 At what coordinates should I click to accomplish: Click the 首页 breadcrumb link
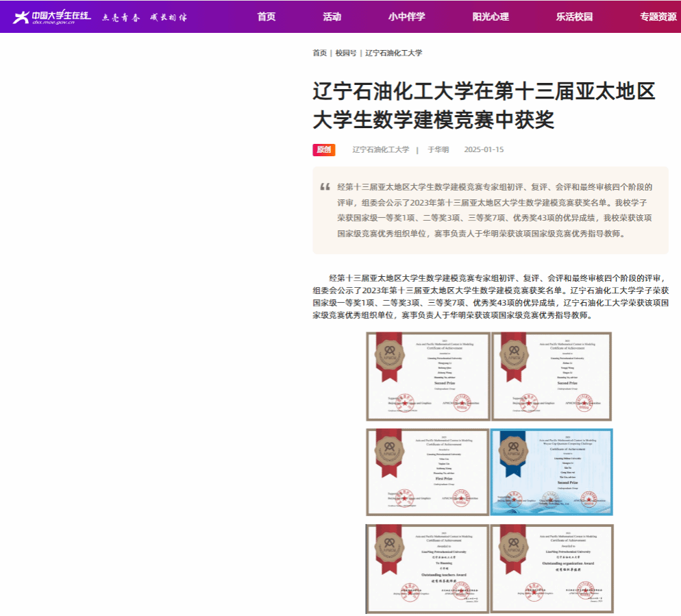(319, 53)
